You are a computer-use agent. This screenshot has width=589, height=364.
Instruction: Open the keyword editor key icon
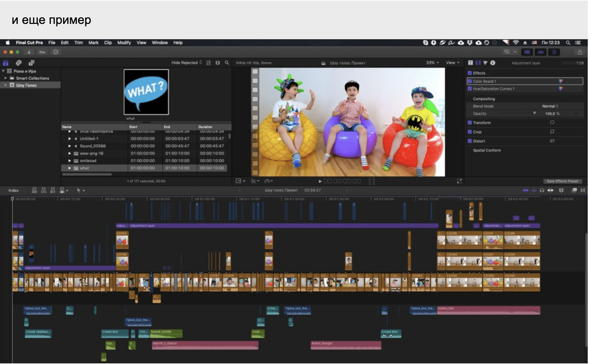tap(42, 52)
